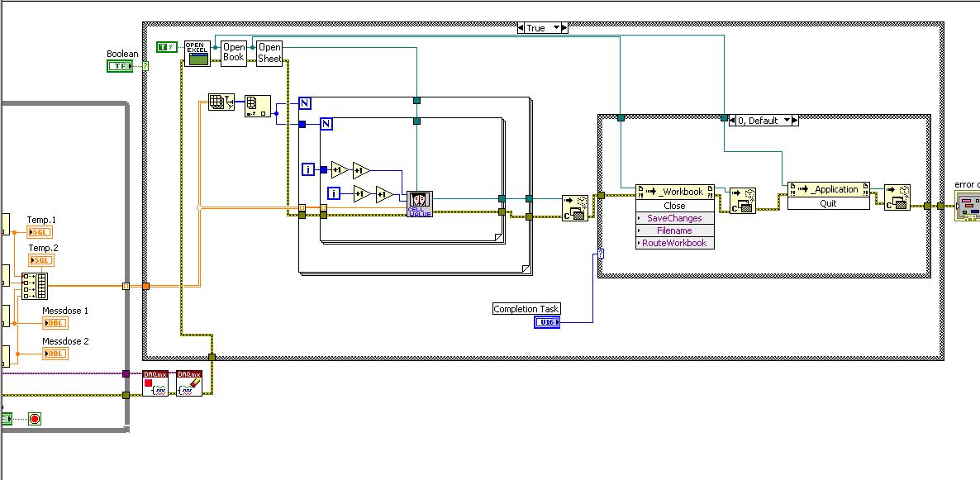Select Close Reference node after _Workbook

tap(743, 201)
